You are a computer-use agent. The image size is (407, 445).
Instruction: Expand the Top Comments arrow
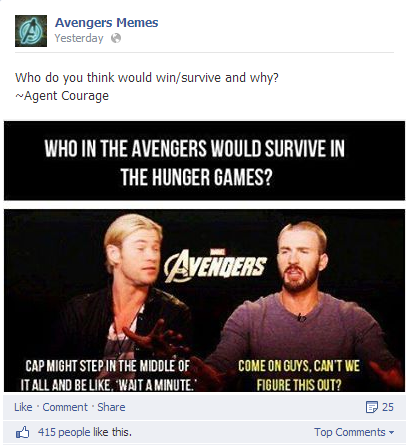click(391, 433)
